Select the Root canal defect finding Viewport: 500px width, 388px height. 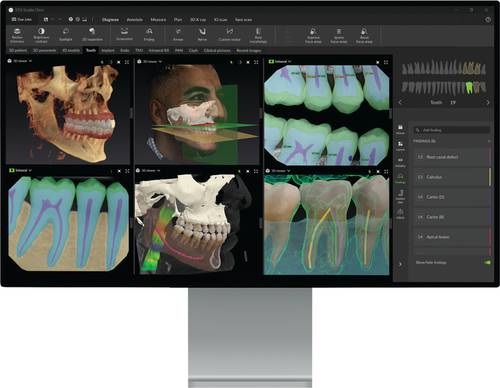[x=452, y=157]
